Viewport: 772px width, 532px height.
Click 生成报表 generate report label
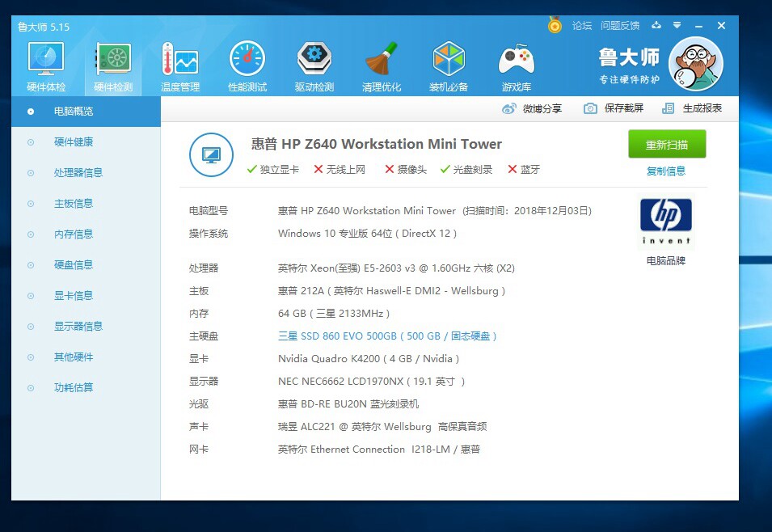[x=702, y=108]
